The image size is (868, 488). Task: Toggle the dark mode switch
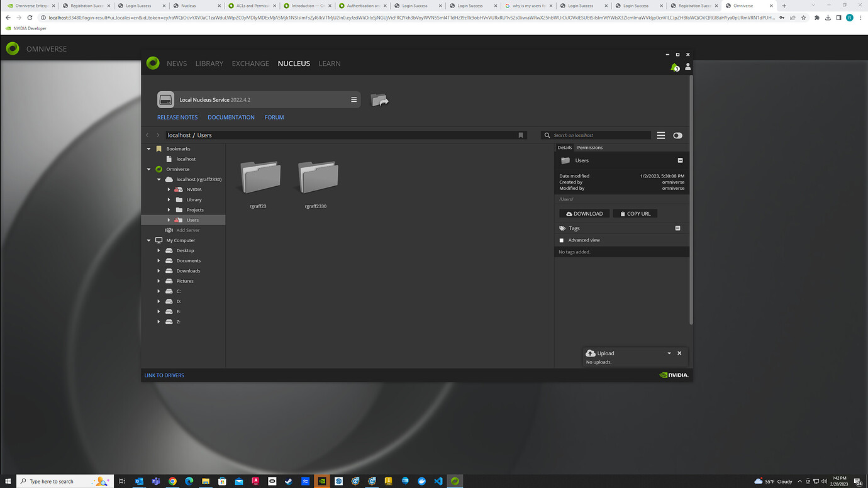tap(677, 135)
